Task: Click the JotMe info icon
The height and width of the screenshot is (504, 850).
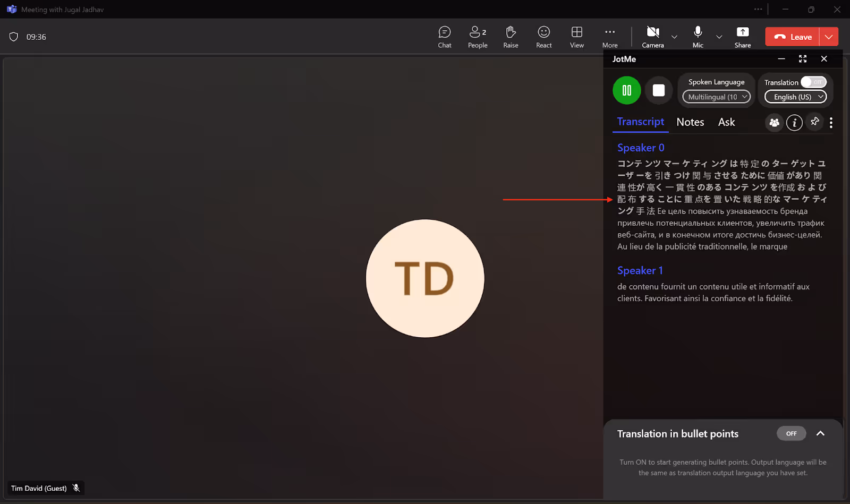Action: pyautogui.click(x=794, y=123)
